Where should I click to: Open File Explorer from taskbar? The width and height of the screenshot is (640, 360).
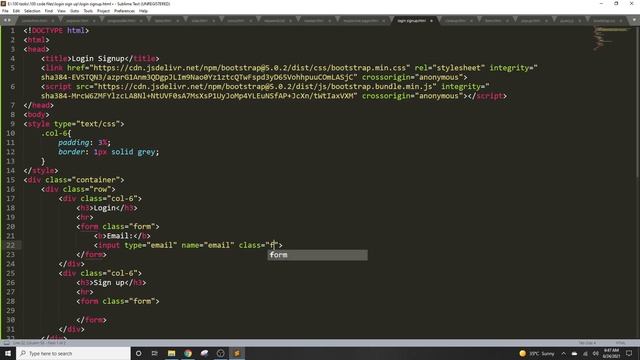coord(171,353)
